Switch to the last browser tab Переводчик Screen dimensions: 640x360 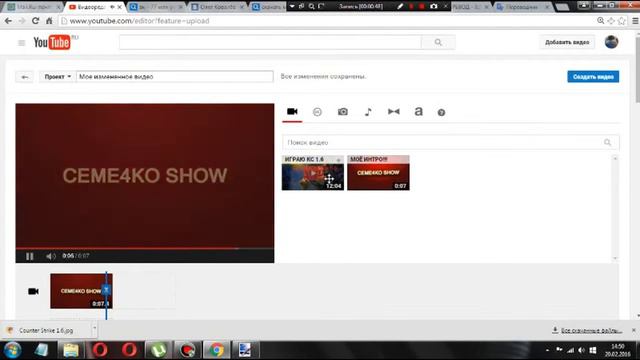[x=522, y=7]
